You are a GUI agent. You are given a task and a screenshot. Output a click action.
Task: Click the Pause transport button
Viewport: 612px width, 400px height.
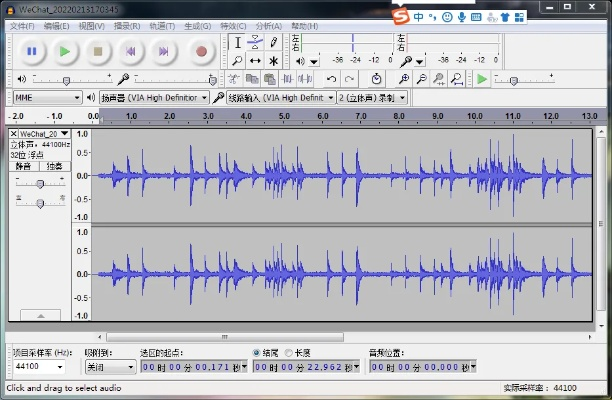[x=31, y=50]
